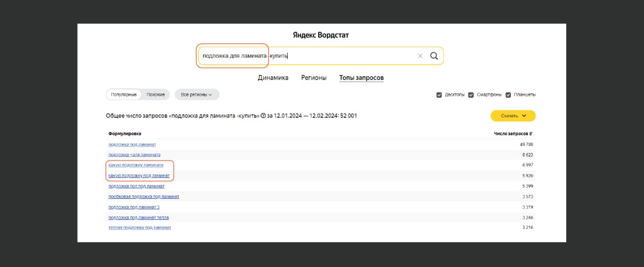Click the sort icon beside Число запросов
The image size is (644, 267).
pyautogui.click(x=531, y=133)
